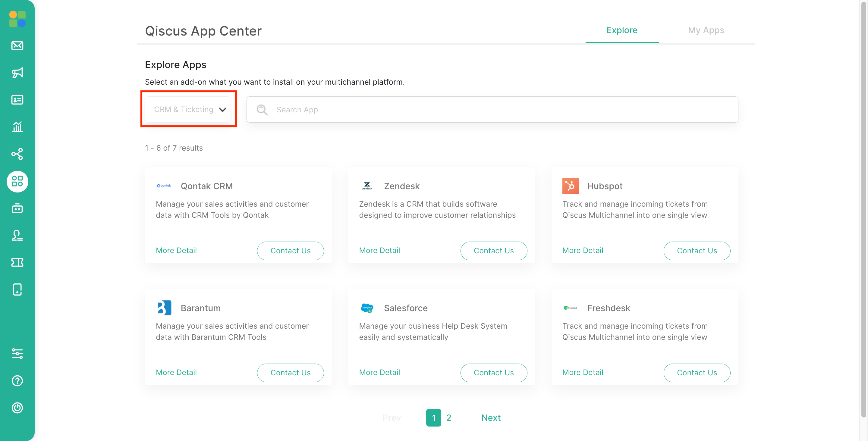Click Contact Us on Hubspot card

697,251
